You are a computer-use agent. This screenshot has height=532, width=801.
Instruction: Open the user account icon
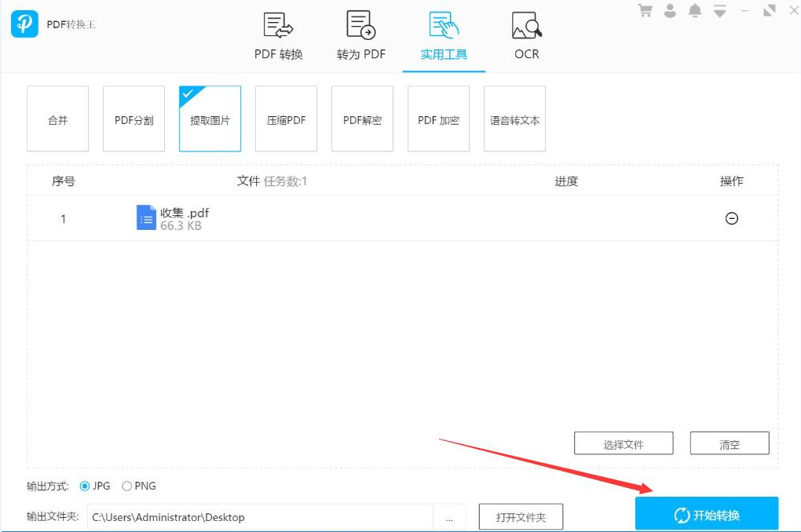[x=670, y=11]
